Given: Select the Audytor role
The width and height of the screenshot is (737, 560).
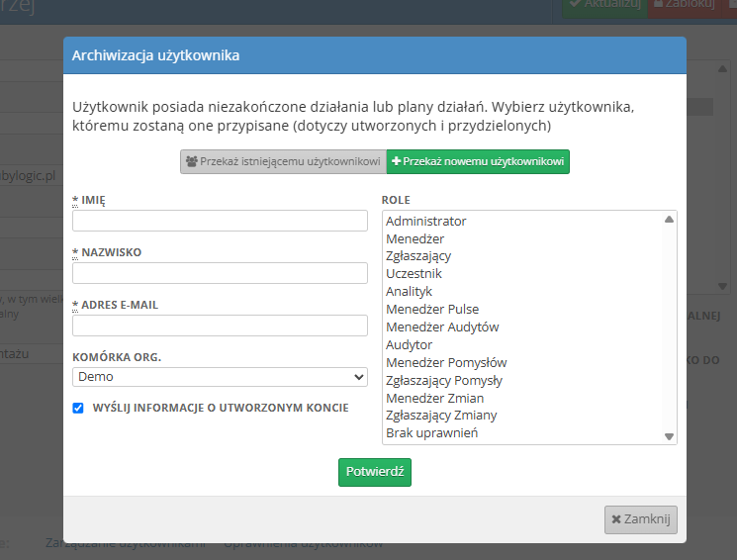Looking at the screenshot, I should pyautogui.click(x=521, y=344).
